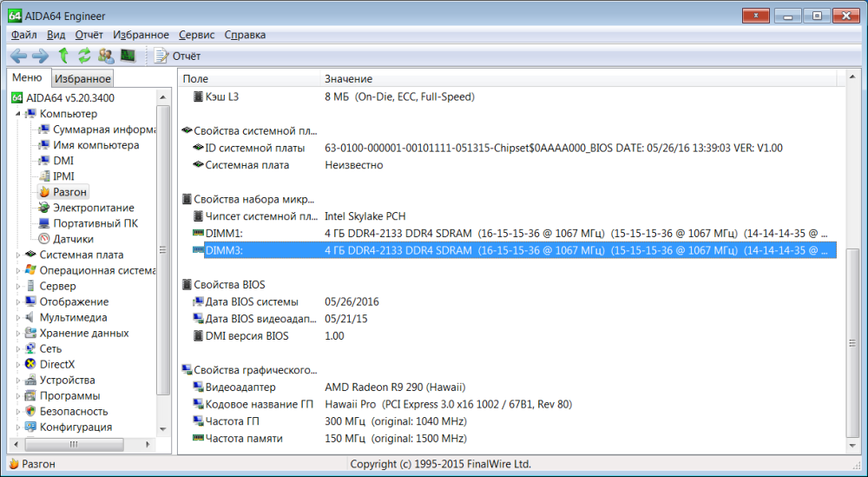Expand the Мультимедиа tree node
868x477 pixels.
[17, 317]
